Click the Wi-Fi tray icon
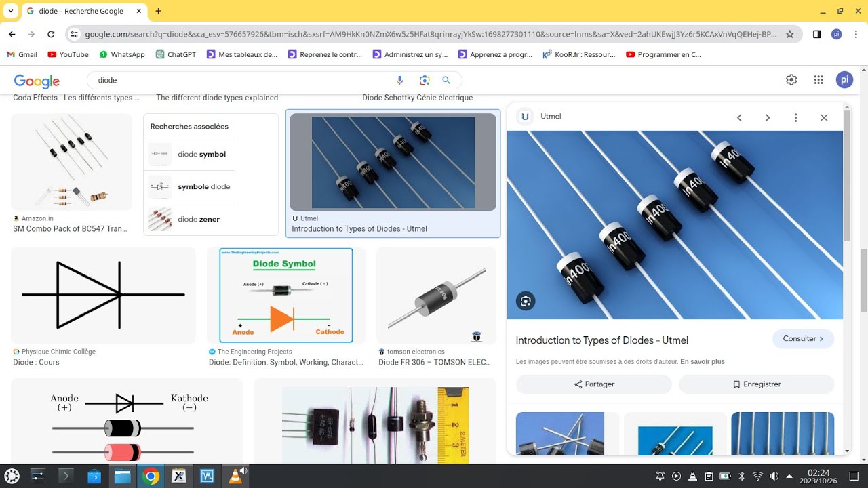 pyautogui.click(x=757, y=476)
